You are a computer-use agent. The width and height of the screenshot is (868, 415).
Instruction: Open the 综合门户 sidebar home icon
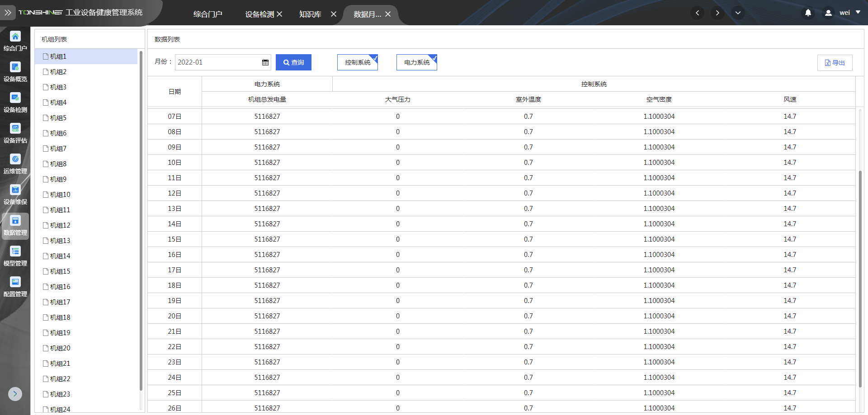coord(15,37)
